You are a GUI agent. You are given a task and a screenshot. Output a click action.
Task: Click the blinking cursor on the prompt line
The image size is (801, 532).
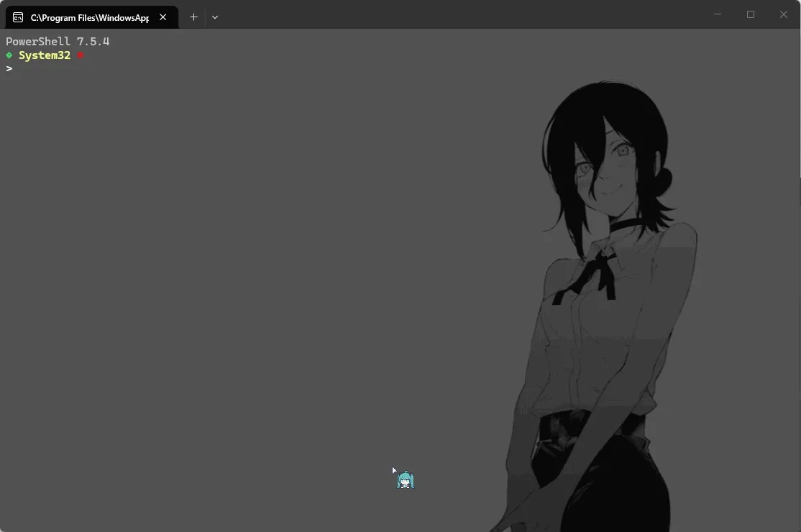point(18,68)
